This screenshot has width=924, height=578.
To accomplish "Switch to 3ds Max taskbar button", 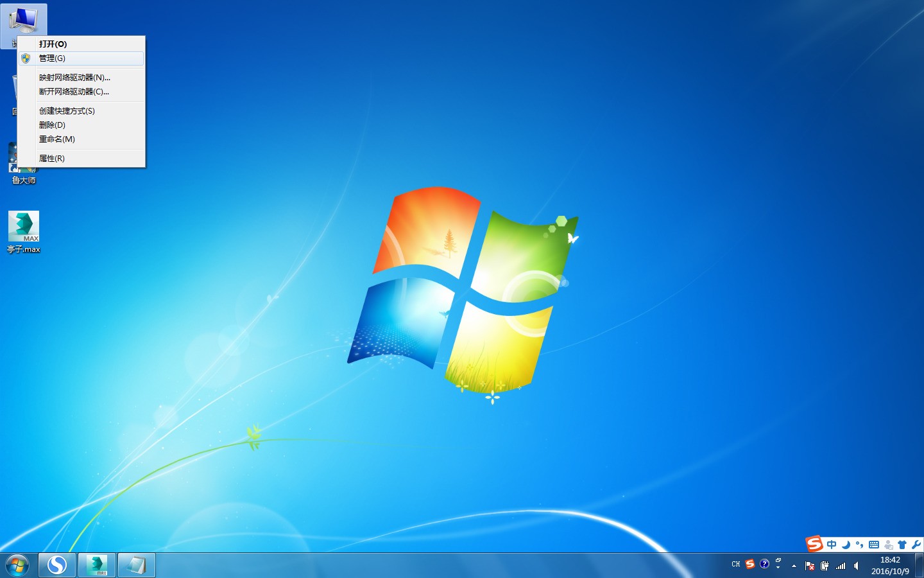I will [x=97, y=565].
